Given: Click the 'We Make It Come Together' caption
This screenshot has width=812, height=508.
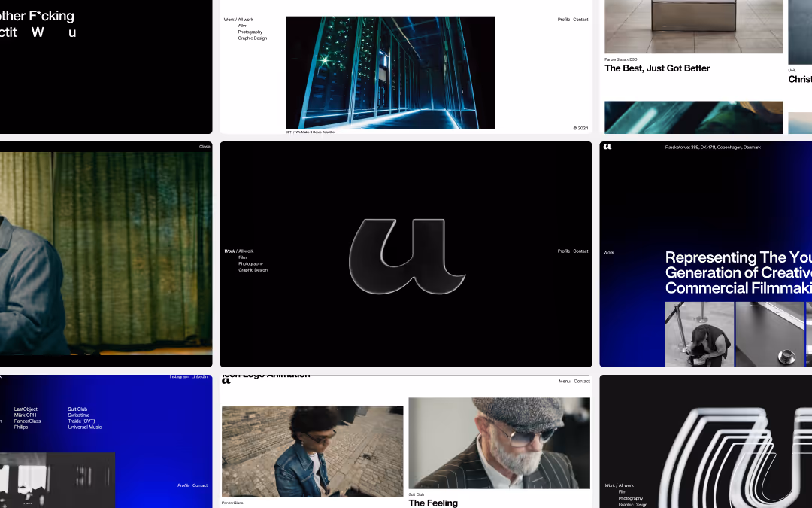Looking at the screenshot, I should pyautogui.click(x=315, y=132).
